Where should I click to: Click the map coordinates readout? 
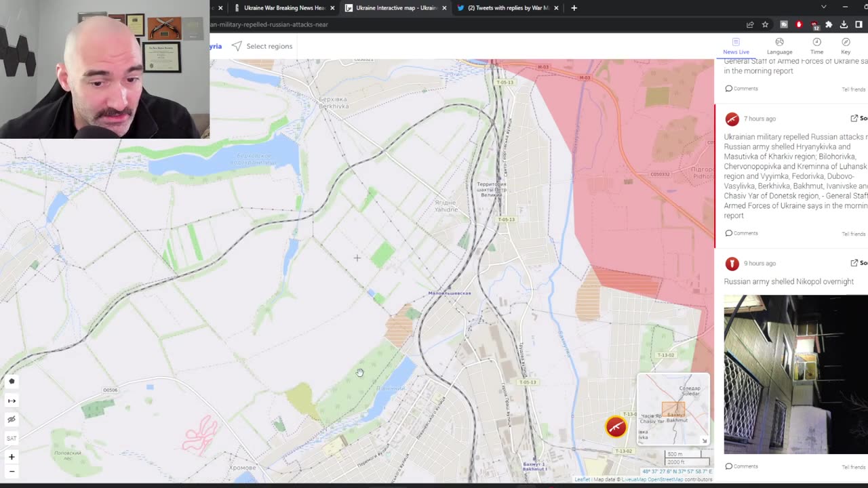677,472
